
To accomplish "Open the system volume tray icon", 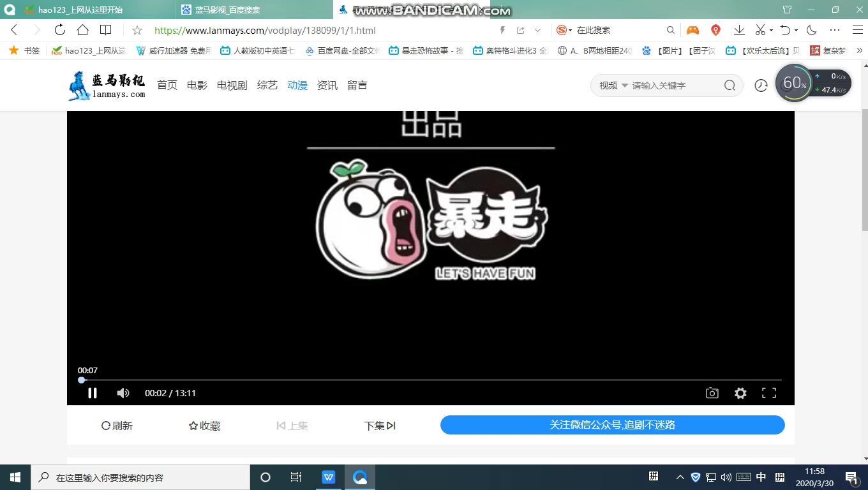I will [x=726, y=477].
